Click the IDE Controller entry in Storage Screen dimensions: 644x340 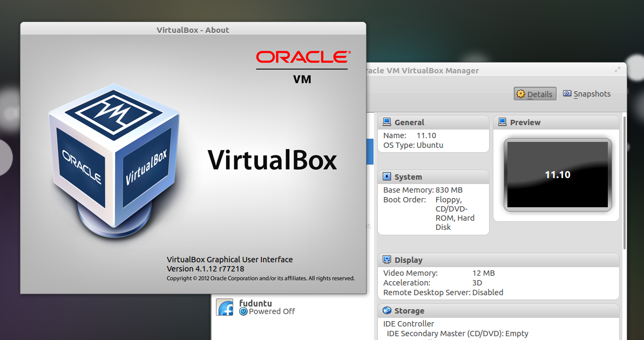(x=409, y=324)
